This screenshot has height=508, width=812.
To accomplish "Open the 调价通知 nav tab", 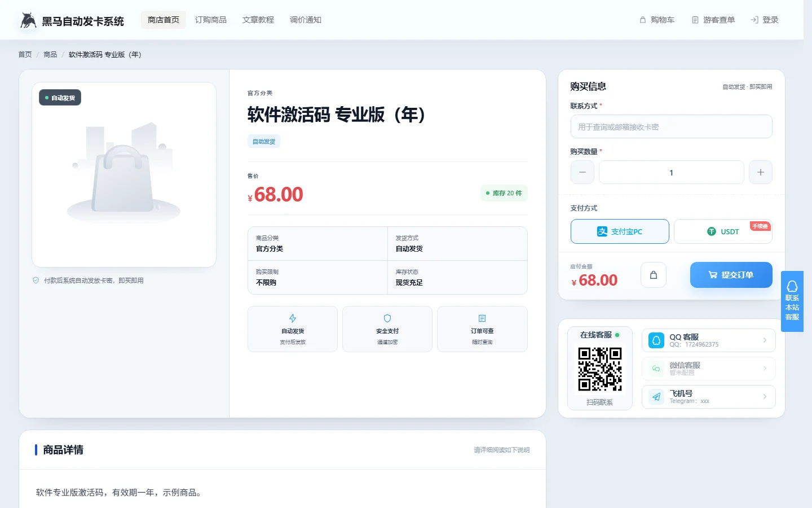I will coord(306,20).
